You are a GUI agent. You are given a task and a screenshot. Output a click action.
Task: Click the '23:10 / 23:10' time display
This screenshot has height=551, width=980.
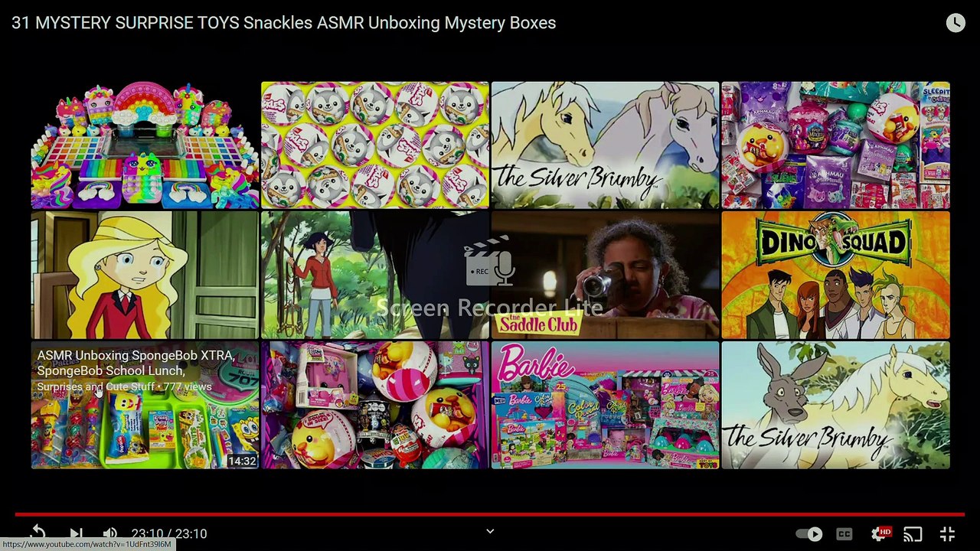[169, 533]
